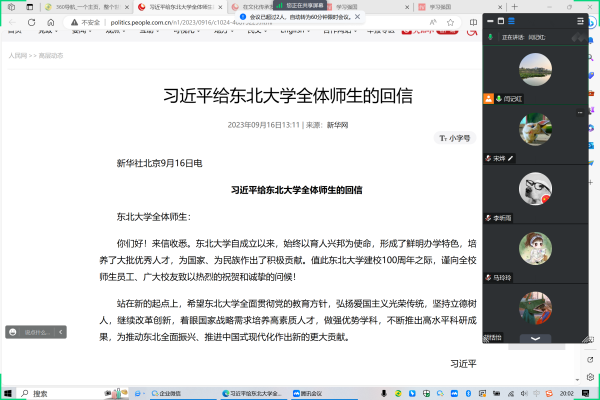This screenshot has width=600, height=400.
Task: Open meeting panel sidebar menu icon
Action: tap(580, 21)
